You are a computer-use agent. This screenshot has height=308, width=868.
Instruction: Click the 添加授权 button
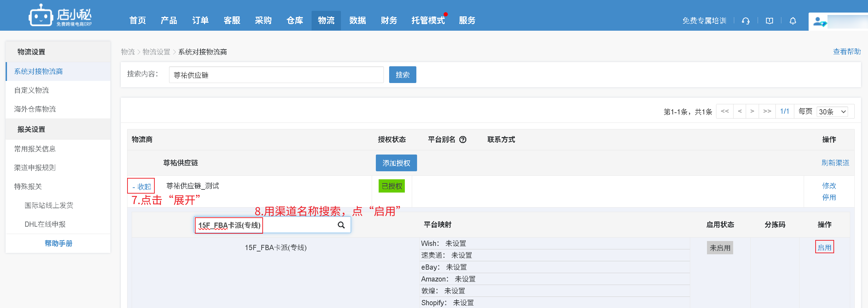click(x=396, y=163)
